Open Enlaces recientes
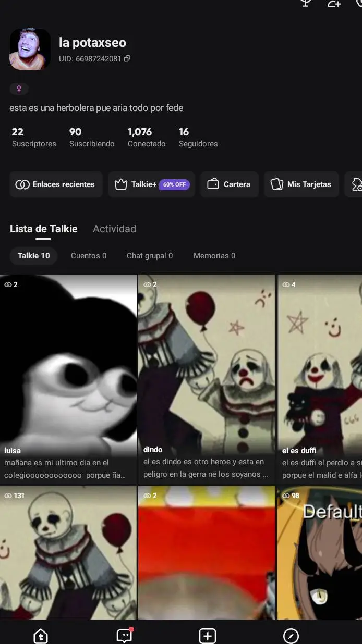 (56, 184)
